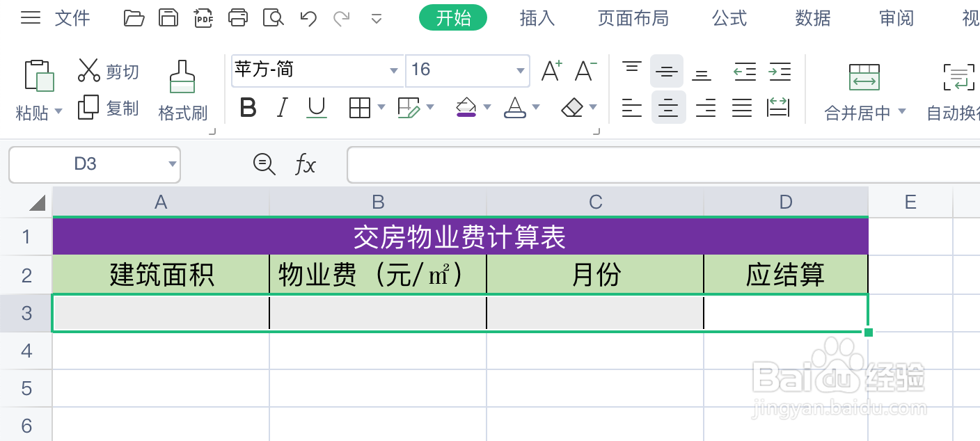Export to PDF icon
This screenshot has height=441, width=980.
203,18
